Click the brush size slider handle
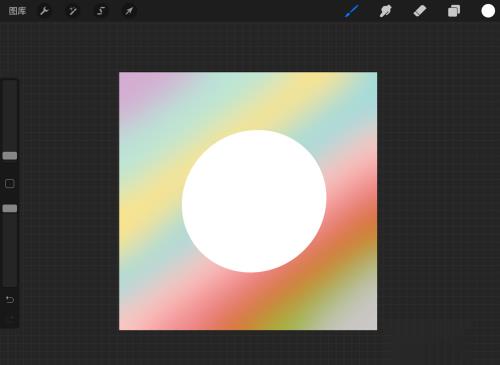Screen dimensions: 500x365 10,156
